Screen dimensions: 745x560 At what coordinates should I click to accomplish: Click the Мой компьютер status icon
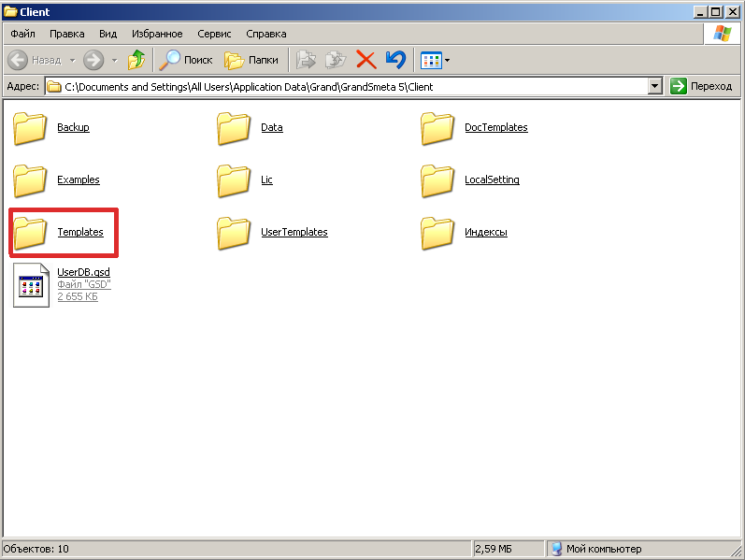click(557, 549)
